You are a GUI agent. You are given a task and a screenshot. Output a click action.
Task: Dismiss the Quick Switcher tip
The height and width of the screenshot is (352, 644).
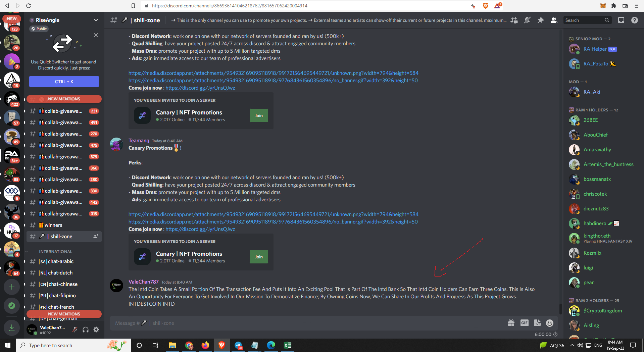96,35
